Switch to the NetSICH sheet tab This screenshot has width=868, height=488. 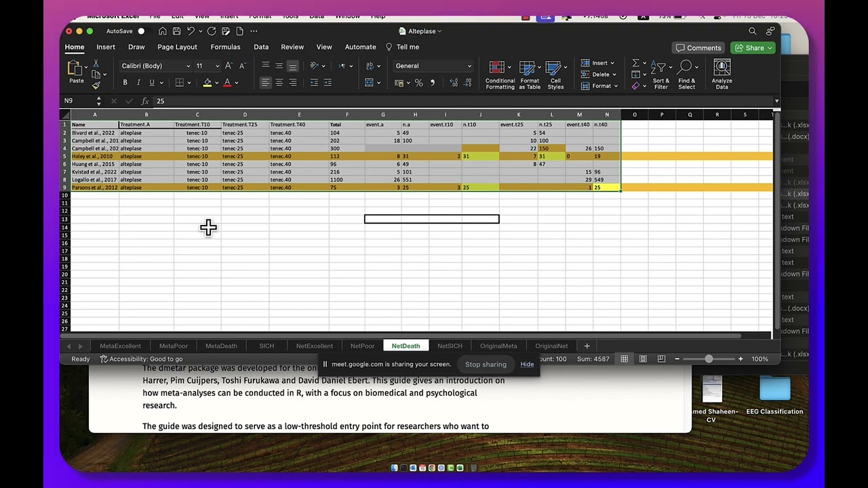click(450, 346)
